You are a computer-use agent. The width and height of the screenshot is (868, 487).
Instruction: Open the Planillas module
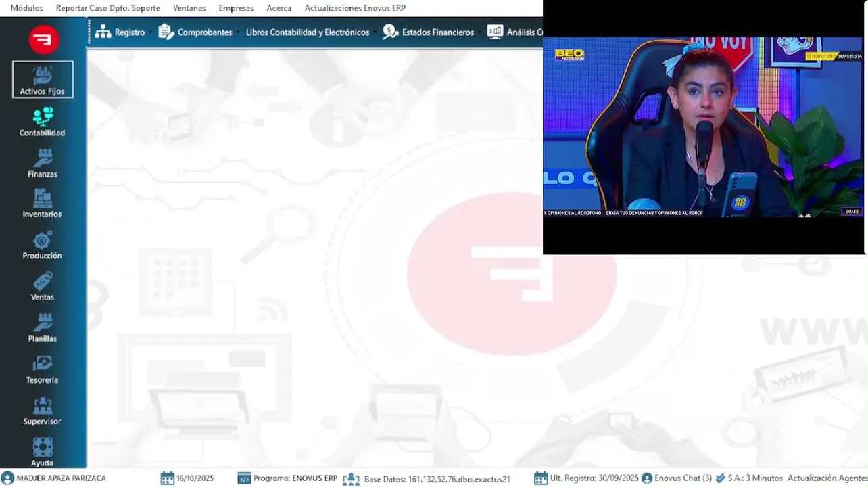pos(43,327)
